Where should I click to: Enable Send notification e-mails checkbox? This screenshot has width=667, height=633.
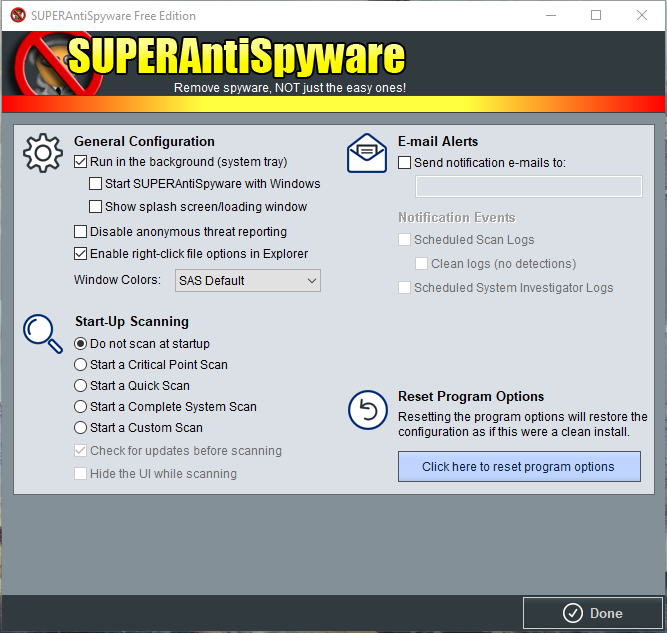point(405,163)
